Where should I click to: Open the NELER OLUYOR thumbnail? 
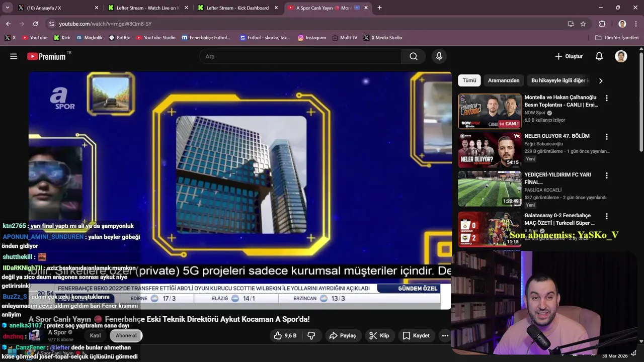(x=490, y=150)
